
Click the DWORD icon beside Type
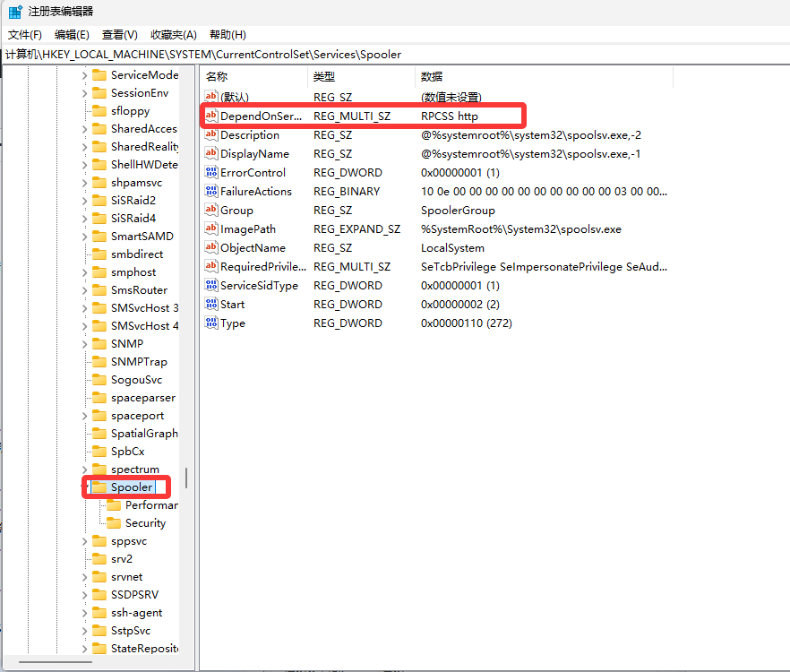(211, 323)
